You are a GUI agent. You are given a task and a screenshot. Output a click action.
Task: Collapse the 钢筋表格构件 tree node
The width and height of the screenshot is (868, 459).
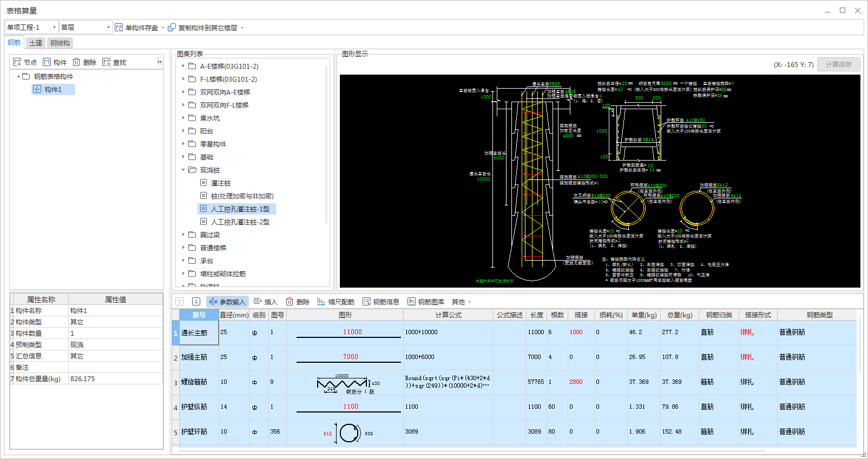[18, 77]
